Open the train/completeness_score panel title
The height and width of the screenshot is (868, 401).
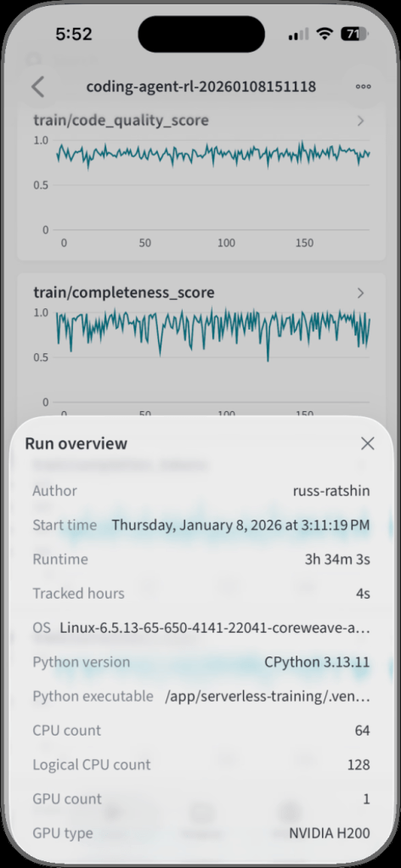point(123,292)
